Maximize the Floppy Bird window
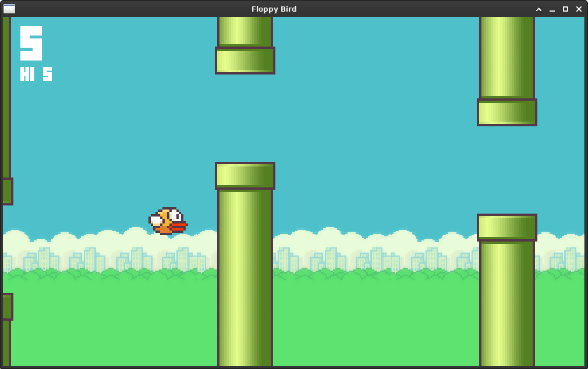The width and height of the screenshot is (588, 369). pos(565,9)
